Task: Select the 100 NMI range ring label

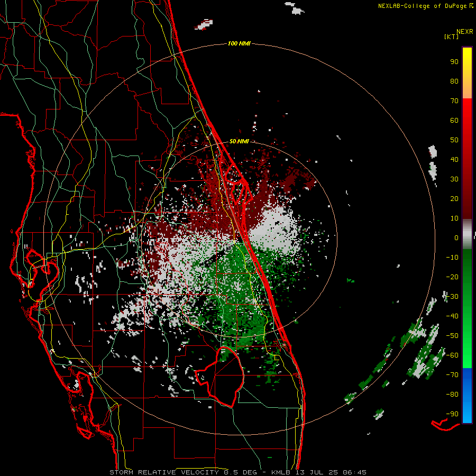Action: 239,43
